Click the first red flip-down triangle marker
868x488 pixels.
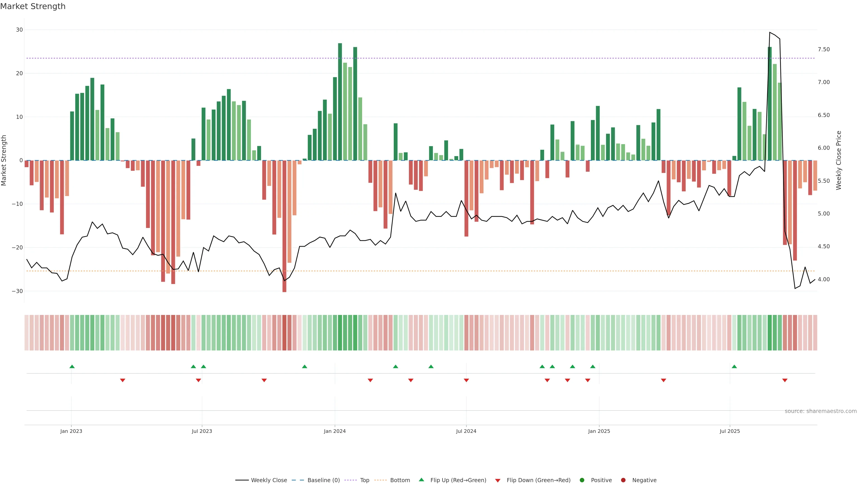123,380
